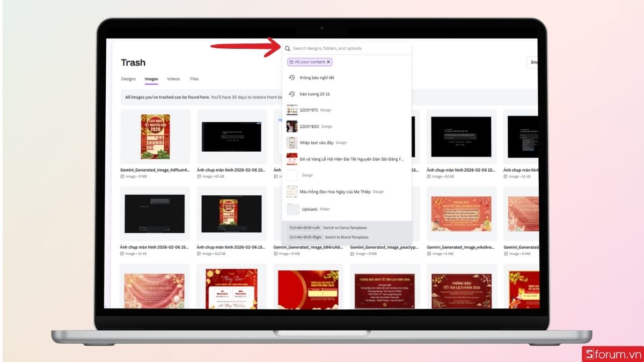Open the Files tab in Trash
This screenshot has width=644, height=362.
coord(194,79)
